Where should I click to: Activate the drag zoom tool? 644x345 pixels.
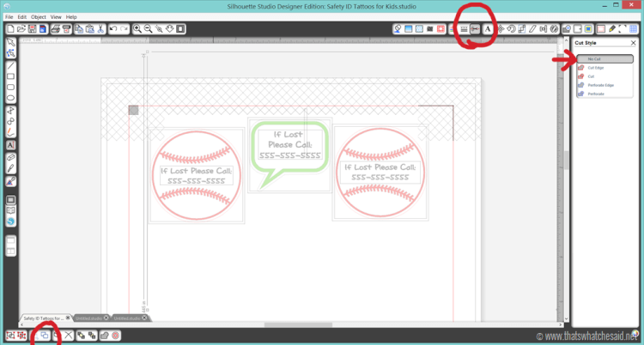pyautogui.click(x=170, y=29)
